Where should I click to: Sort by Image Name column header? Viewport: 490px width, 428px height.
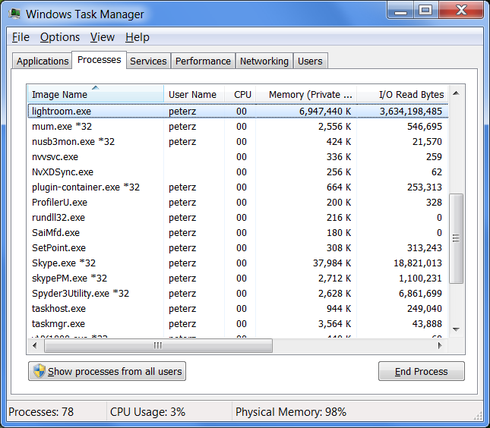95,94
